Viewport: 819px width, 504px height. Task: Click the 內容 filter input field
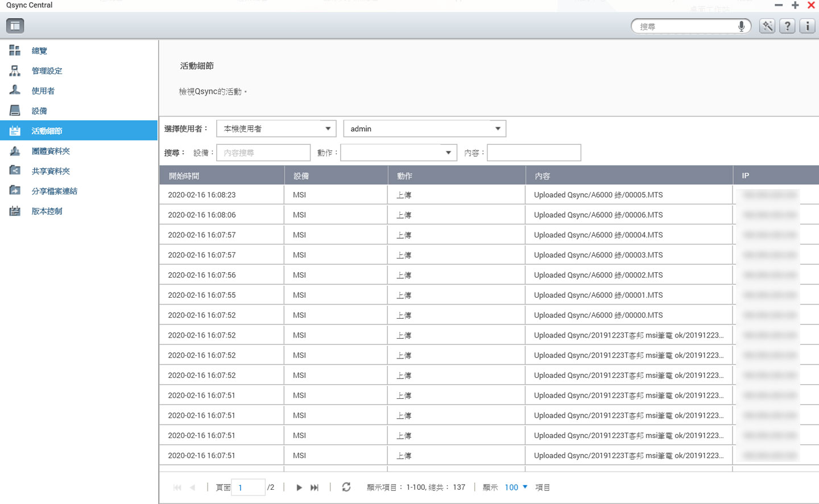point(533,153)
